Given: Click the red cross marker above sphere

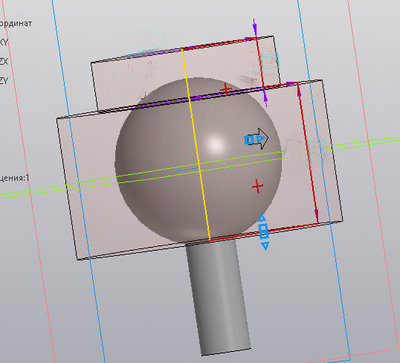Looking at the screenshot, I should click(226, 89).
